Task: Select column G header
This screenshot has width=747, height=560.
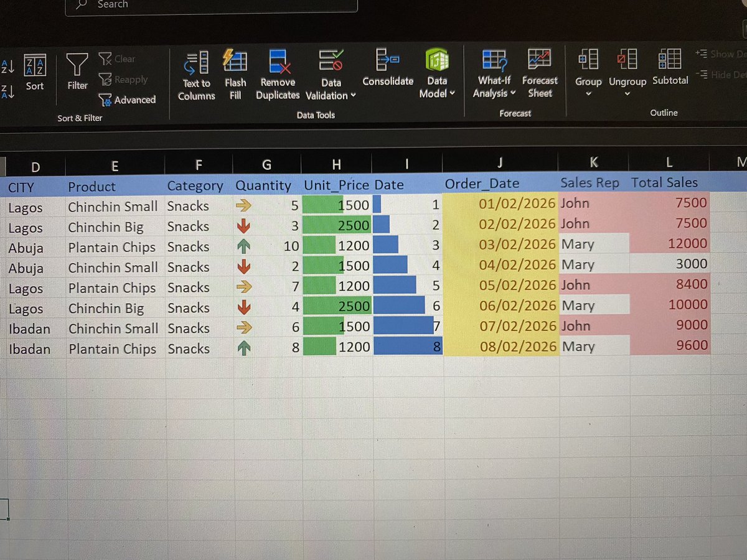Action: point(266,164)
